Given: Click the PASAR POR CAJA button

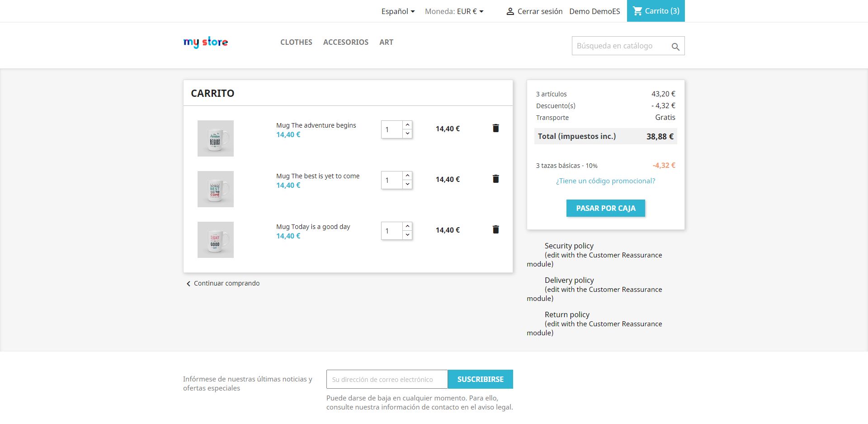Looking at the screenshot, I should [606, 208].
